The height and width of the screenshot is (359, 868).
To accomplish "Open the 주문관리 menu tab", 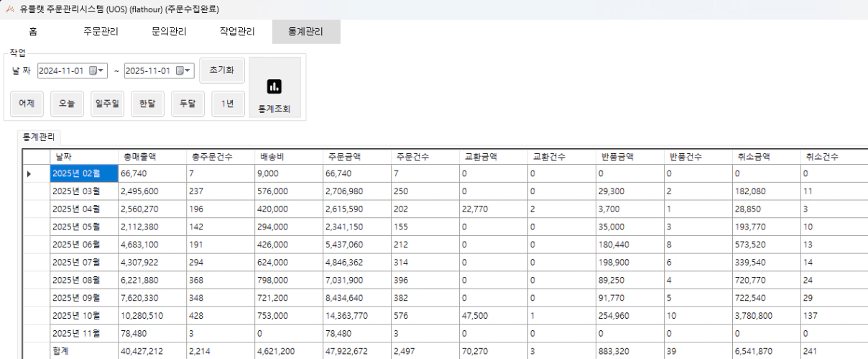I will coord(101,32).
